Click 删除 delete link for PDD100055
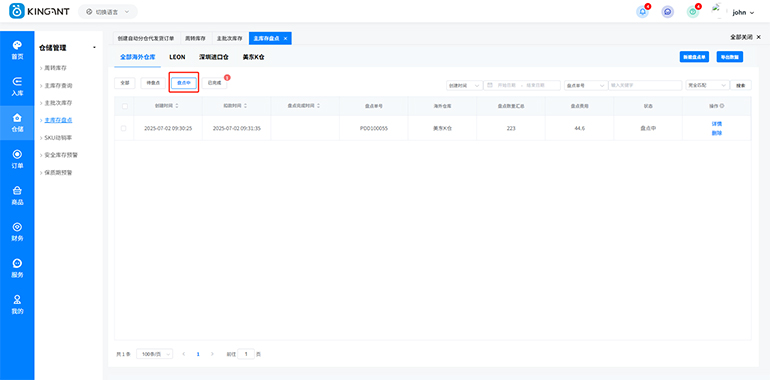 coord(716,133)
